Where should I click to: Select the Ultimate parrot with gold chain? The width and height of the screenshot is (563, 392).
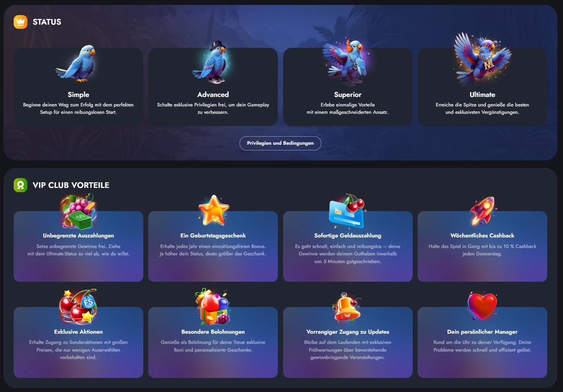coord(482,59)
